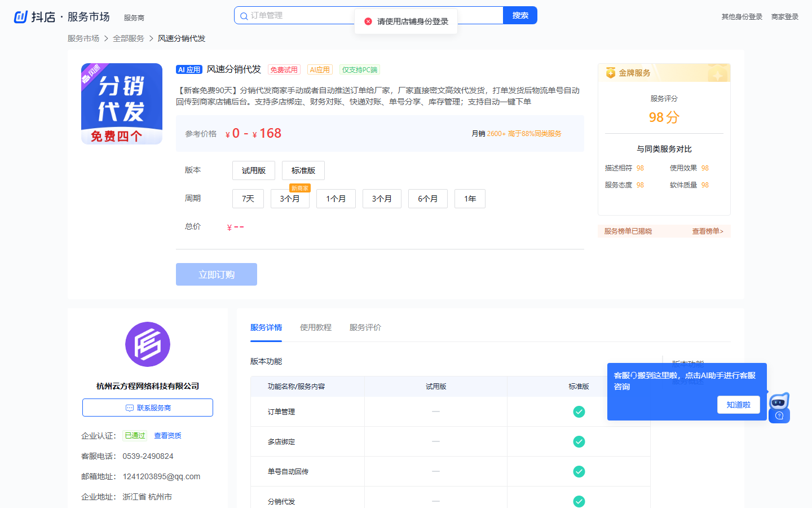
Task: Select the 标准版 version option
Action: pos(303,170)
